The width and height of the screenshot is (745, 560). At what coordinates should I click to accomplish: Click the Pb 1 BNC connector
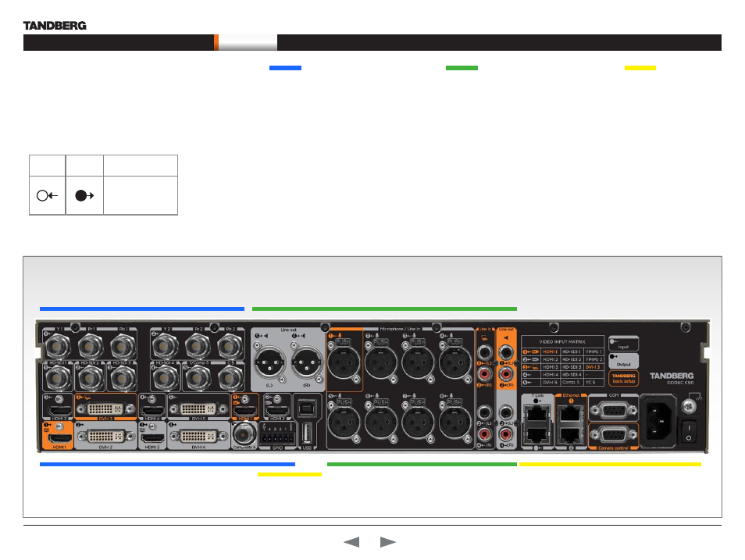click(x=123, y=345)
